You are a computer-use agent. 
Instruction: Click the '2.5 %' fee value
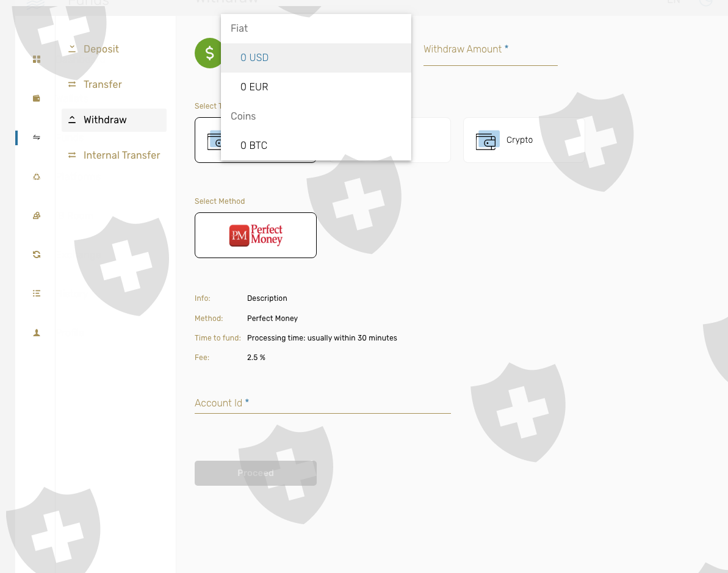[256, 358]
